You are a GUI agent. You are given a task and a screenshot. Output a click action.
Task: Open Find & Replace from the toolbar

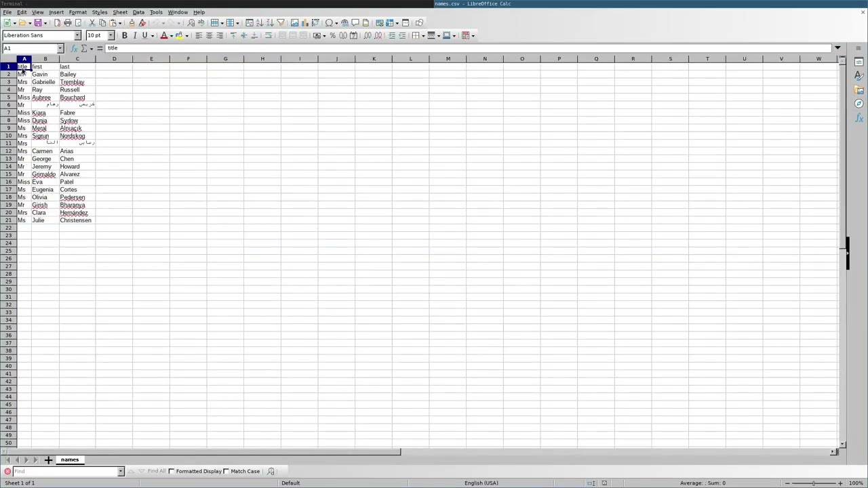point(191,22)
